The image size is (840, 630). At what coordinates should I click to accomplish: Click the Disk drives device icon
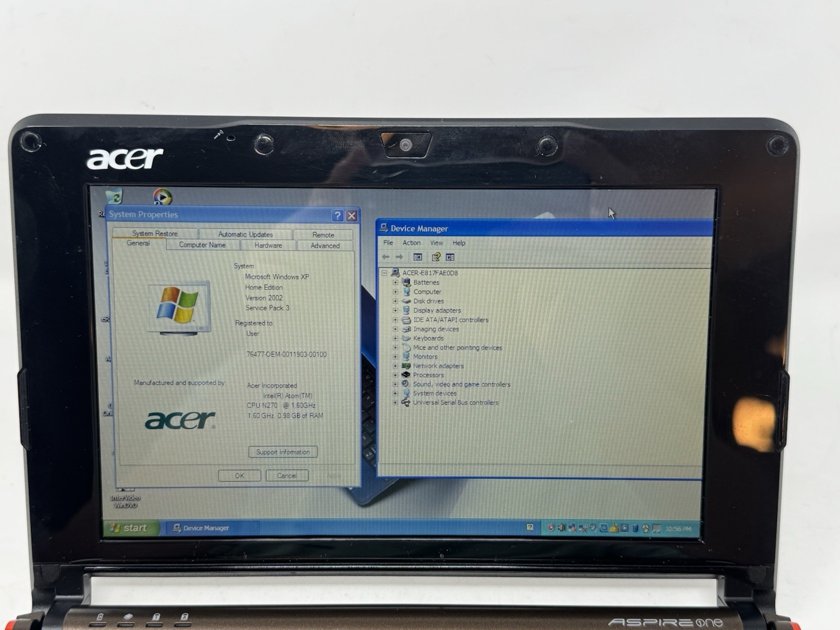[406, 301]
